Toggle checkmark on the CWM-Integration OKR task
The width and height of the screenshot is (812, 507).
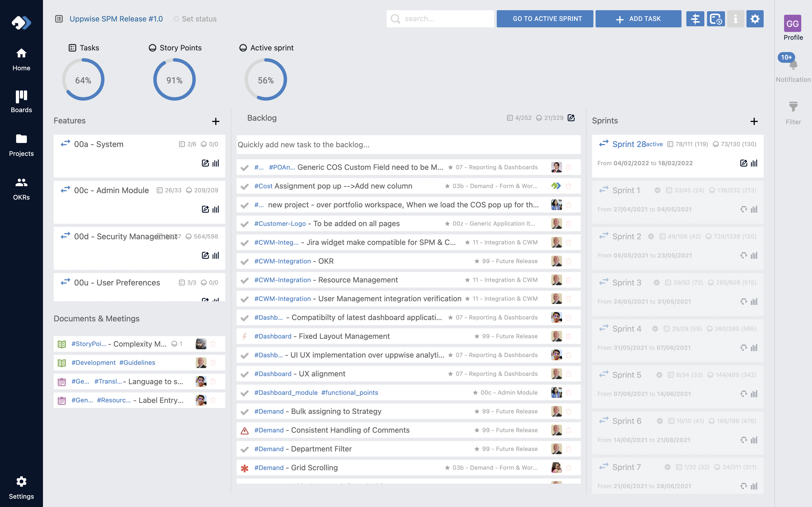pyautogui.click(x=245, y=262)
